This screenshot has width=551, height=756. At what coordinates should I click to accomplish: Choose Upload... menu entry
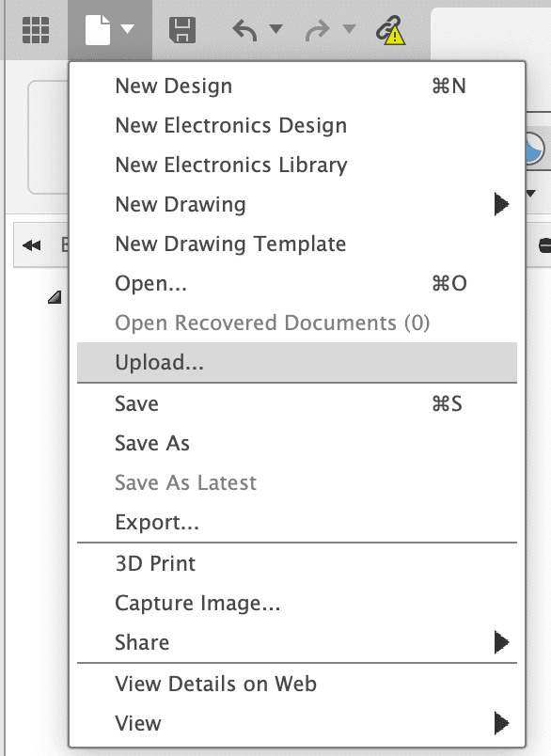(297, 363)
